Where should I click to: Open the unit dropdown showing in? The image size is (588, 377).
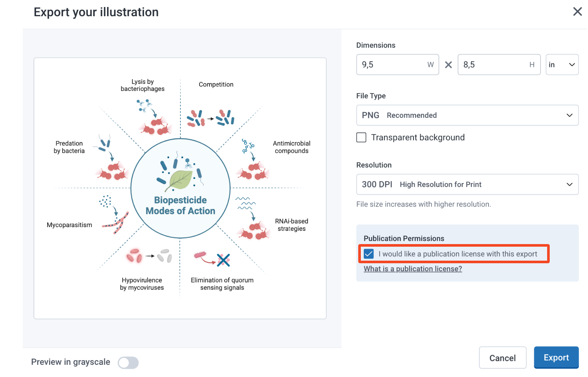pyautogui.click(x=562, y=65)
